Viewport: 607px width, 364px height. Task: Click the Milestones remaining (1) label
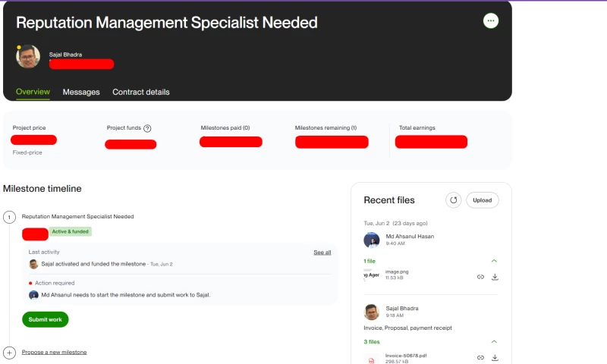click(x=326, y=127)
